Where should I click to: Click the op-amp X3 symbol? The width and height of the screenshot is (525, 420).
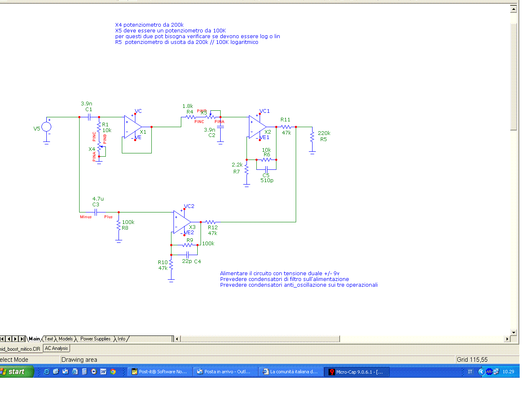[x=182, y=222]
